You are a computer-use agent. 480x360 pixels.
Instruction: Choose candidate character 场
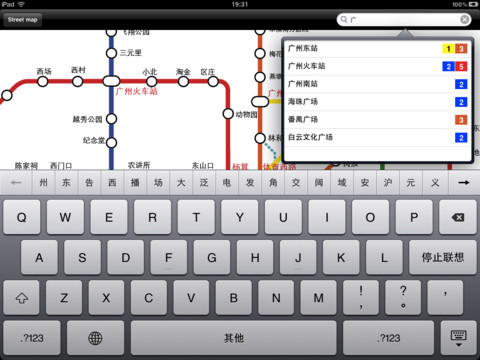tap(158, 182)
